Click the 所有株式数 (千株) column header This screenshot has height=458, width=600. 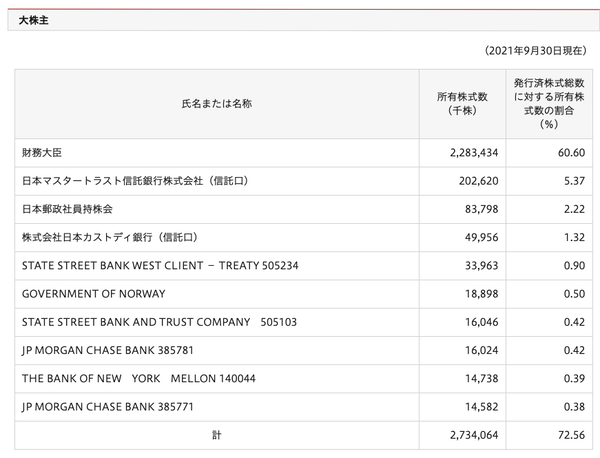[x=462, y=104]
